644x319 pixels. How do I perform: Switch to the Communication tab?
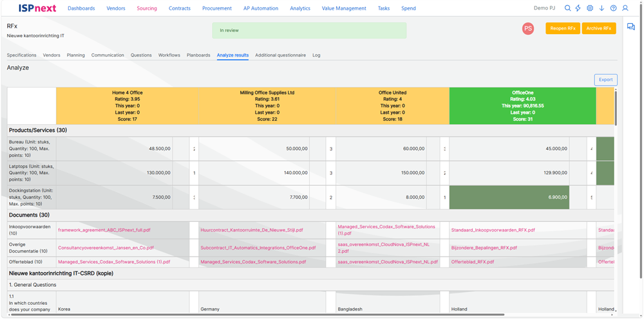tap(108, 55)
